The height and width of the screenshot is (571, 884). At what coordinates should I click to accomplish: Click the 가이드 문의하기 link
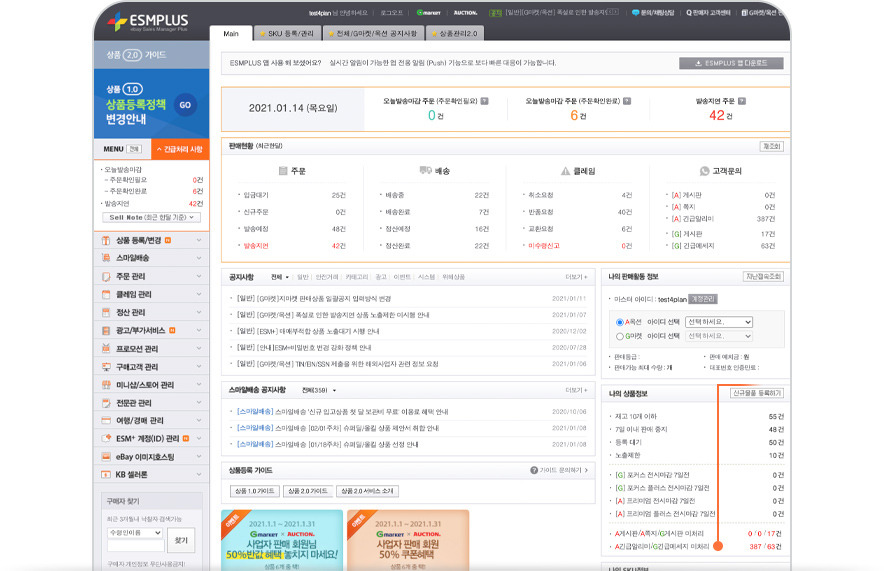559,470
